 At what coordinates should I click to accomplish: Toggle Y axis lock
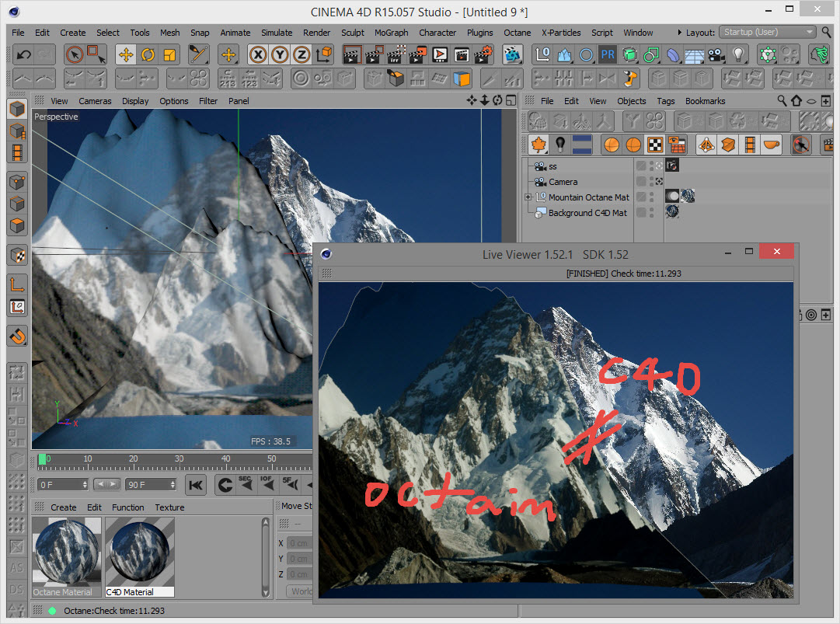[281, 54]
